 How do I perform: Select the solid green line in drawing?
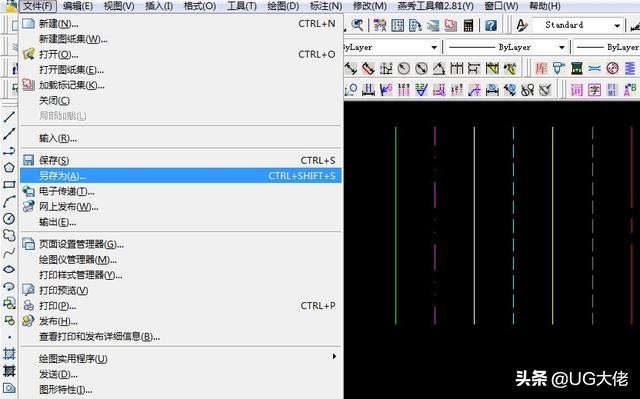pyautogui.click(x=396, y=226)
